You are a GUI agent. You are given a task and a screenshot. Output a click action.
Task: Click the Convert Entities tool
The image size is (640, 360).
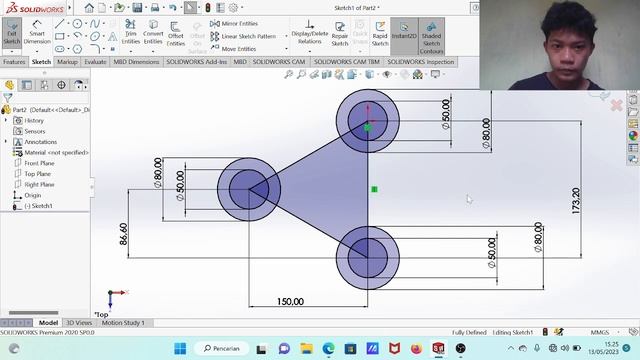[x=153, y=32]
